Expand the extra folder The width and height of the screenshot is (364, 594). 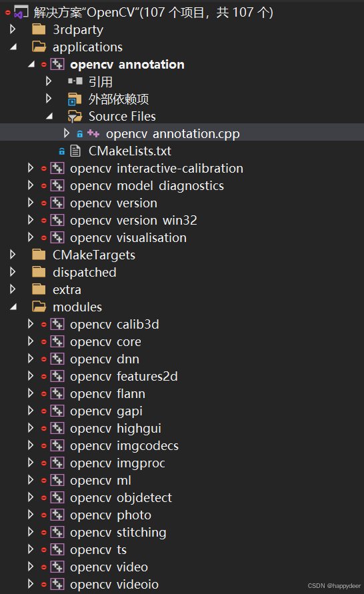tap(13, 289)
